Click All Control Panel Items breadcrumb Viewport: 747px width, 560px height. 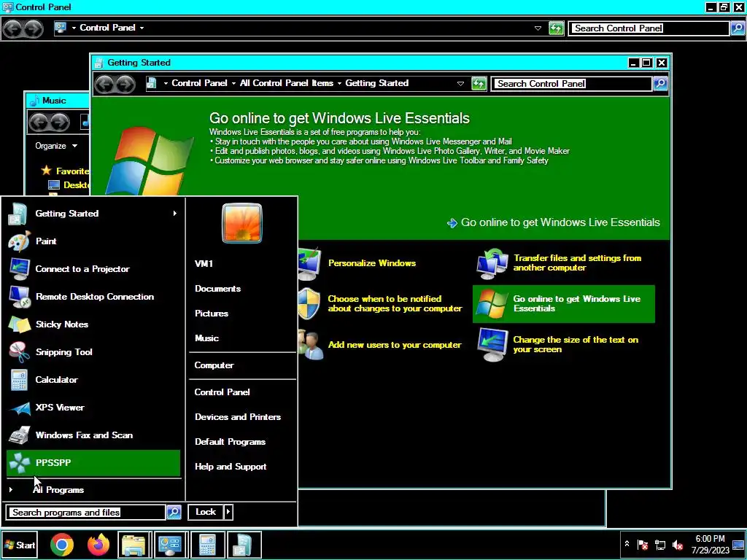pos(286,83)
